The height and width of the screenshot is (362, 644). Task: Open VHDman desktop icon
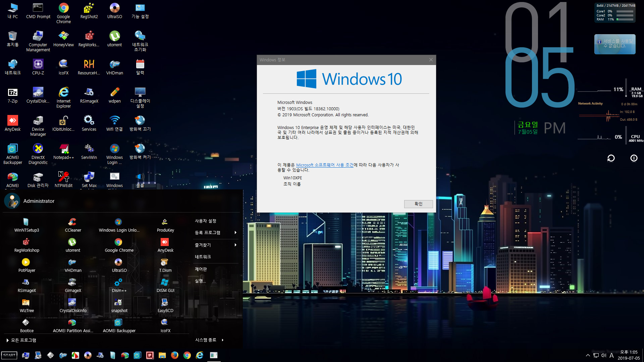(x=114, y=67)
